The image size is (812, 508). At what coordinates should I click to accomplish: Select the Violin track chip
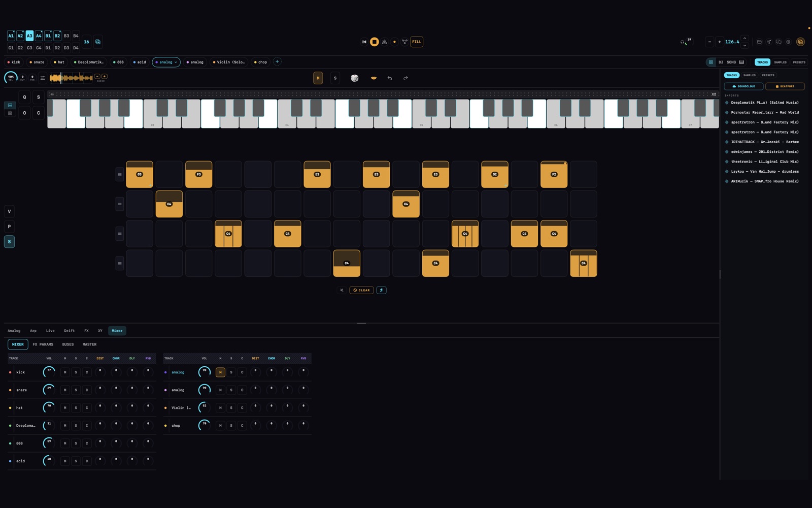[x=229, y=62]
